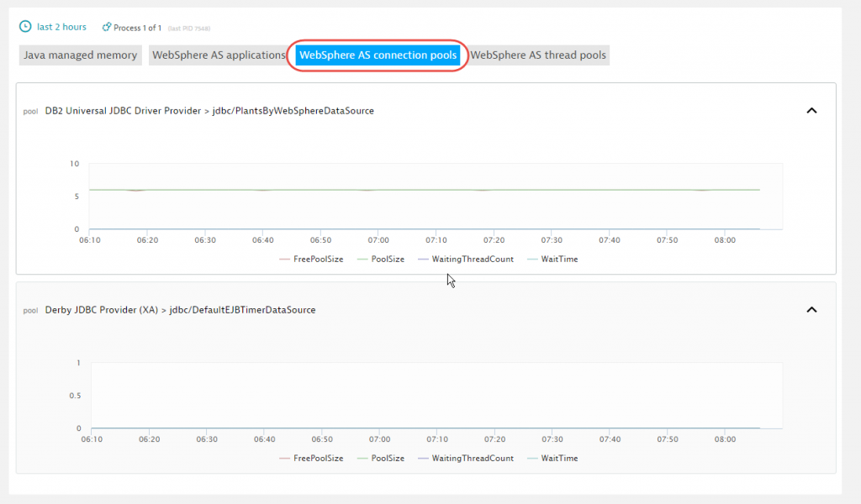Click the 06:10 axis label in Derby chart
The height and width of the screenshot is (504, 861).
pos(92,439)
